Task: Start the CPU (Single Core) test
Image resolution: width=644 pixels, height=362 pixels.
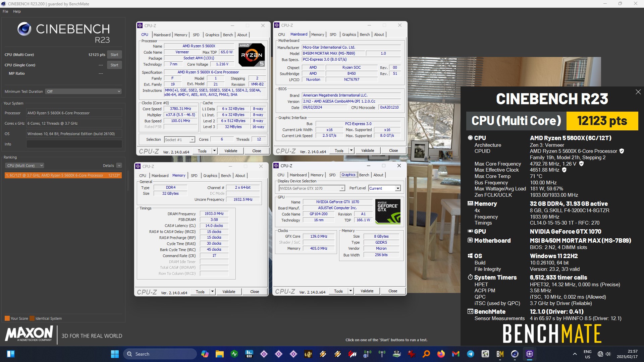Action: click(114, 65)
